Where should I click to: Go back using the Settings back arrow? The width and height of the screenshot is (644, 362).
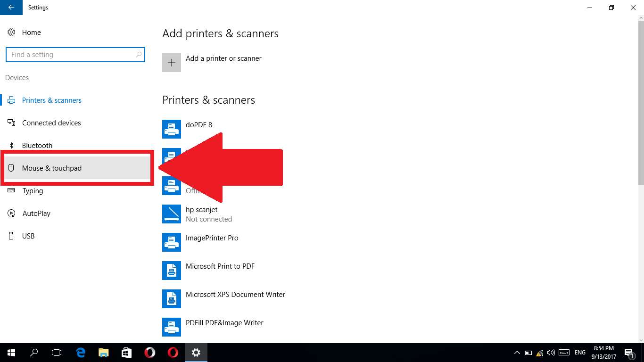pyautogui.click(x=11, y=8)
